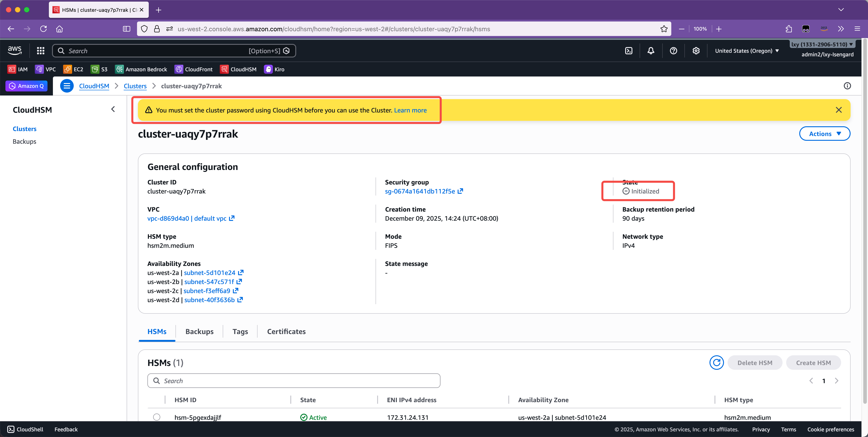This screenshot has height=437, width=868.
Task: Open the settings gear icon in AWS header
Action: pos(696,50)
